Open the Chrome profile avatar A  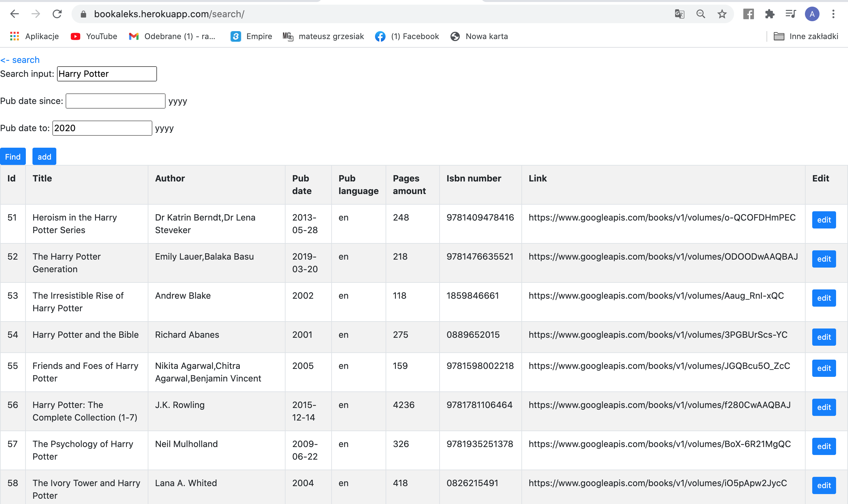tap(812, 14)
